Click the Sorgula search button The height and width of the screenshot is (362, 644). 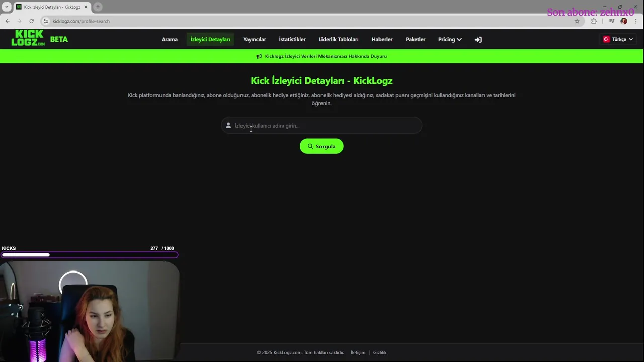point(321,146)
